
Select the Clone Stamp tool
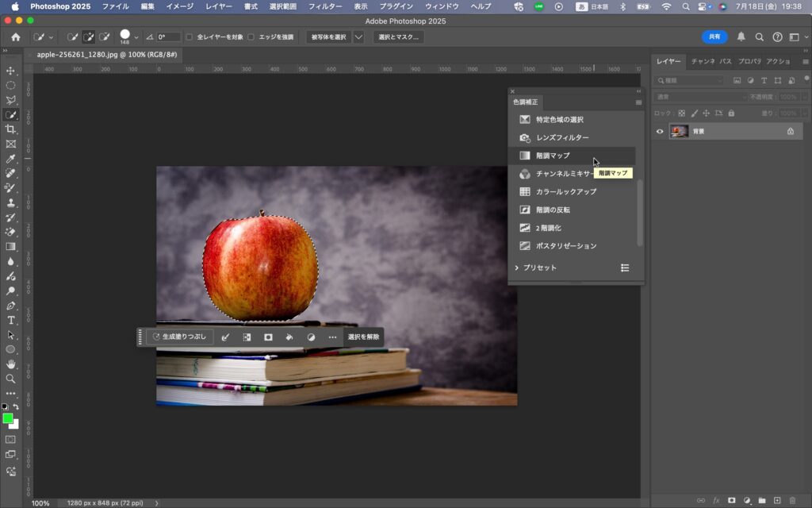10,202
